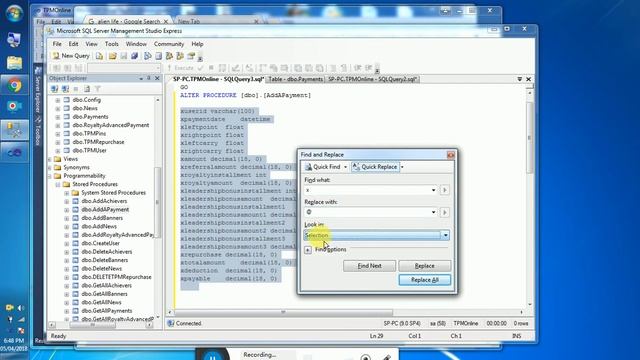The height and width of the screenshot is (360, 640).
Task: Expand dbo.Payments table node
Action: coord(58,117)
